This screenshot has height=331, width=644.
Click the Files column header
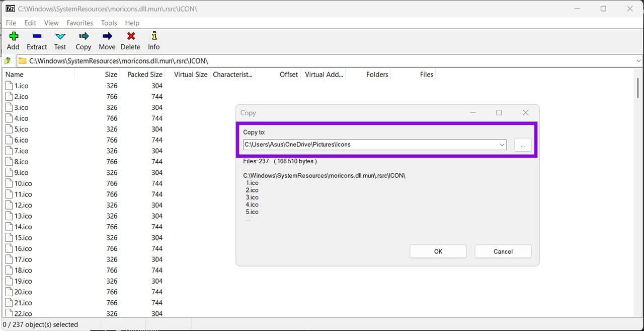(427, 75)
